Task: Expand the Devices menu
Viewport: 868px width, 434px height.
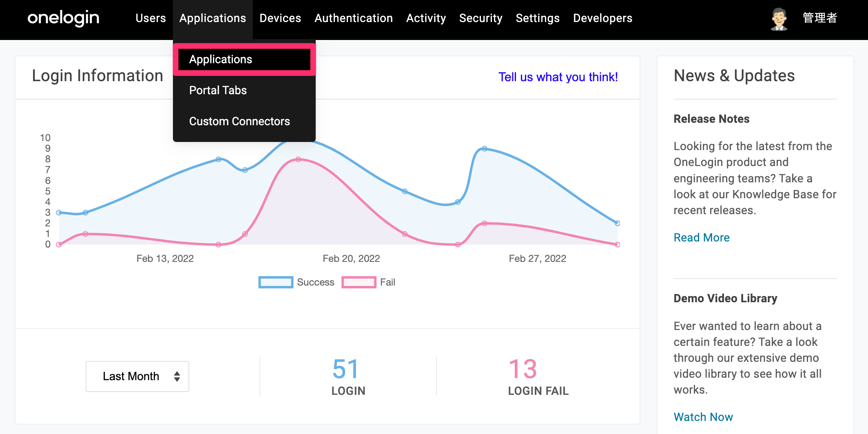Action: 280,18
